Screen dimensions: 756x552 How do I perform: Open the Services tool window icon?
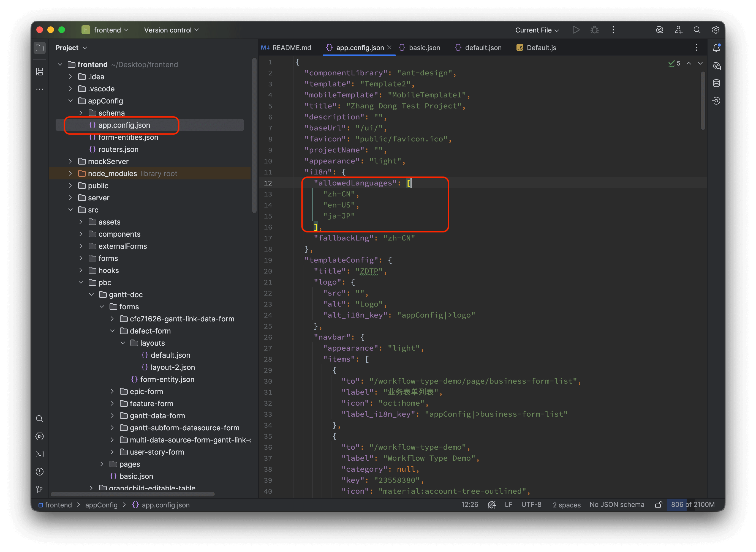(39, 436)
